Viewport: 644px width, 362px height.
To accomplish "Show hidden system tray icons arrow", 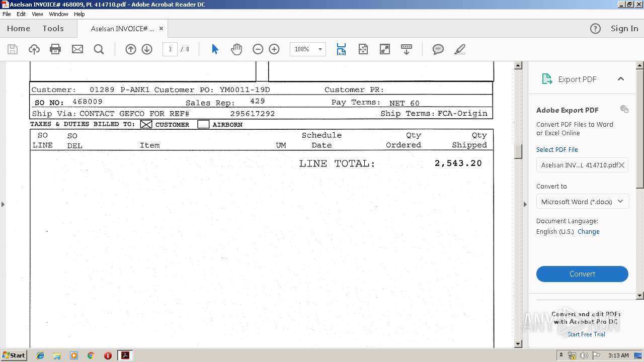I will pos(561,355).
